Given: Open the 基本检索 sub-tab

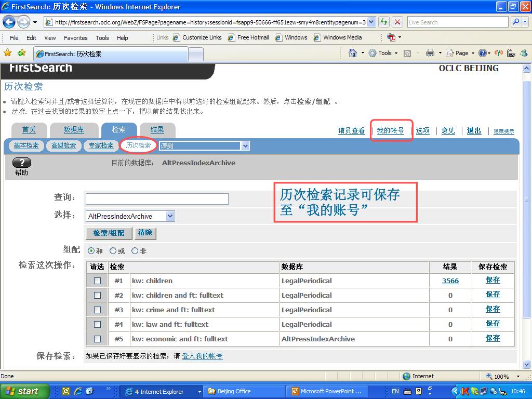Looking at the screenshot, I should pyautogui.click(x=26, y=145).
